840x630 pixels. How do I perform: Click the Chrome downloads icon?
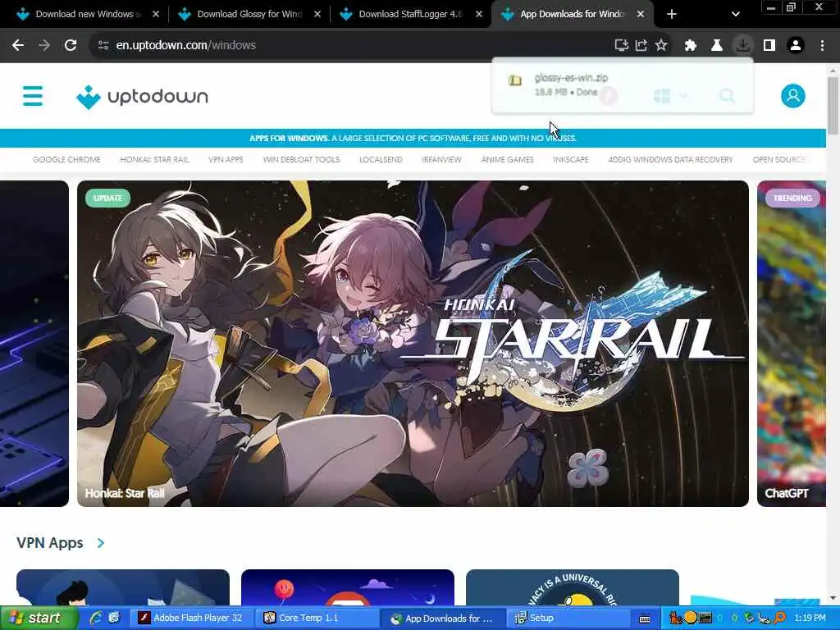point(743,46)
